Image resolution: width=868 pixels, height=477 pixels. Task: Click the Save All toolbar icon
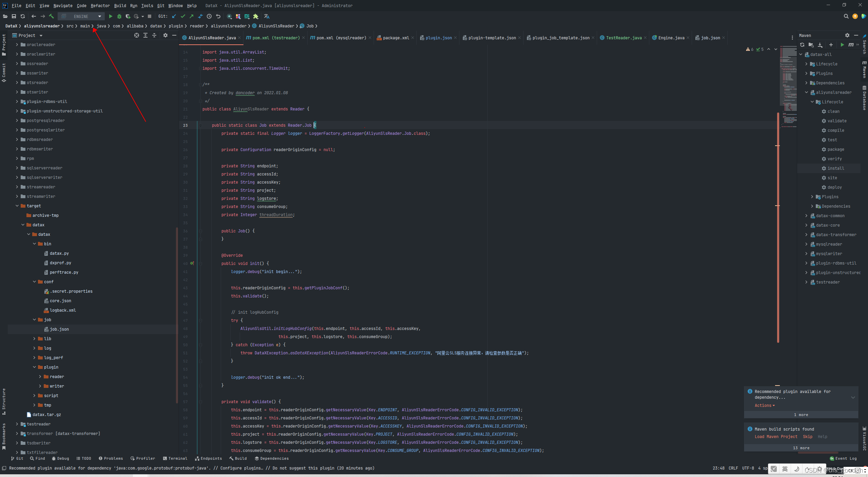pyautogui.click(x=14, y=16)
